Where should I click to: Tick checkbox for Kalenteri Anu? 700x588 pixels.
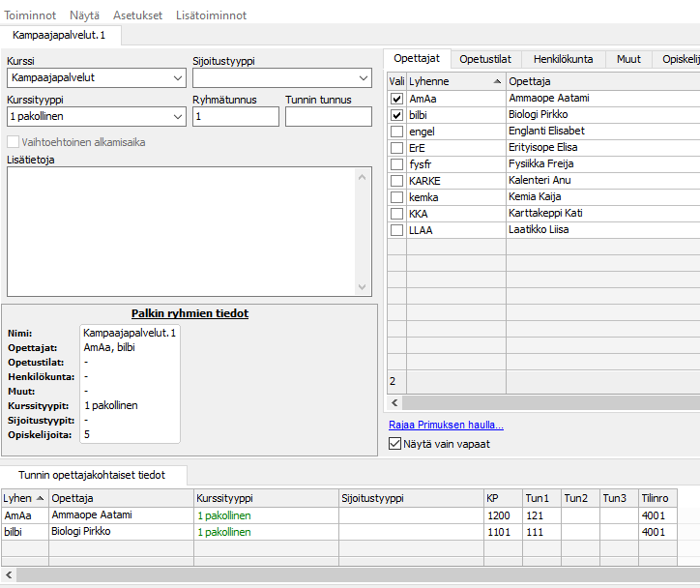[396, 181]
